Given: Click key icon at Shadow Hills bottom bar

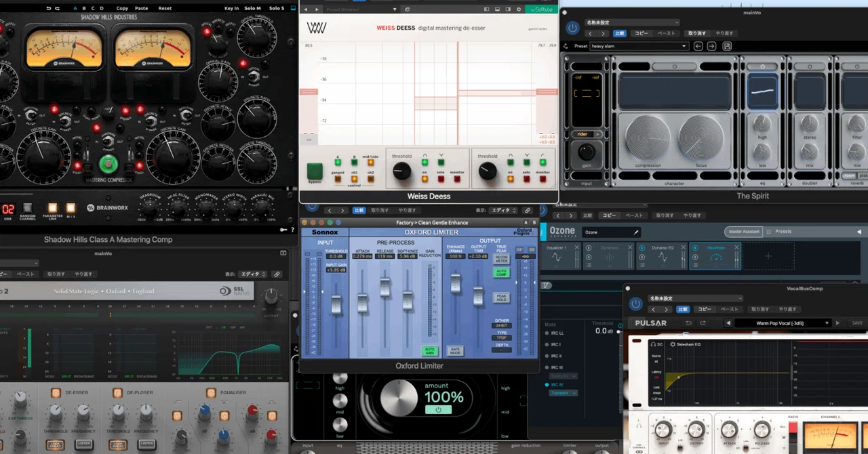Looking at the screenshot, I should point(285,230).
